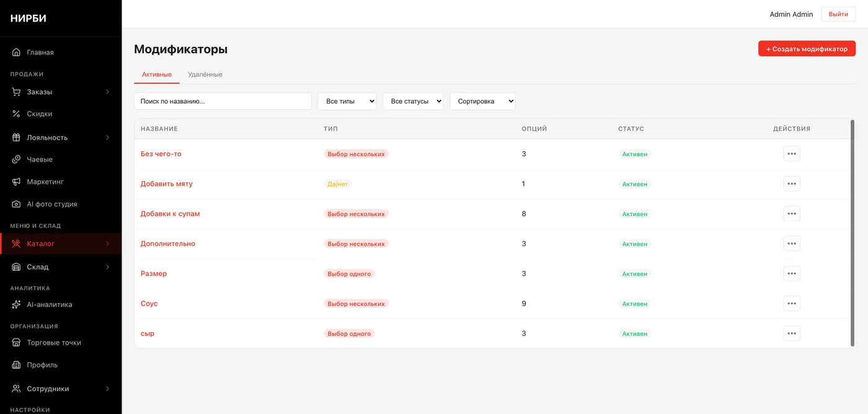Open the Все типы filter dropdown
This screenshot has height=414, width=868.
click(x=347, y=101)
